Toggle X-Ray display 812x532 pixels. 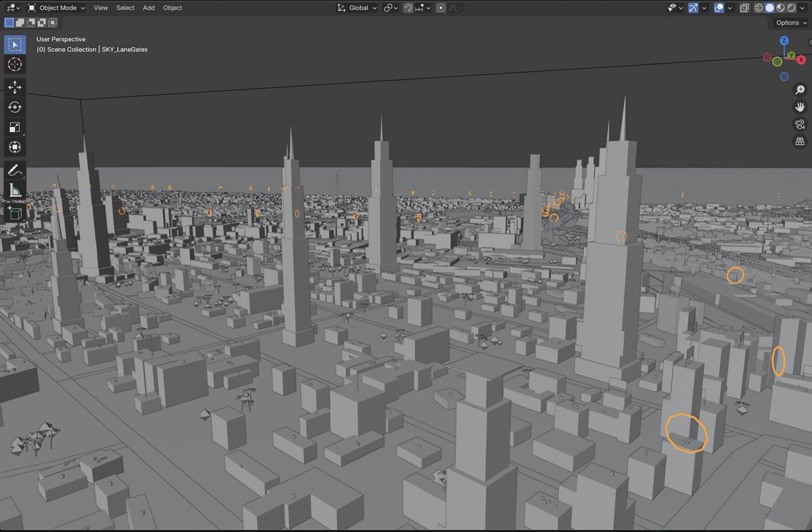[x=744, y=7]
